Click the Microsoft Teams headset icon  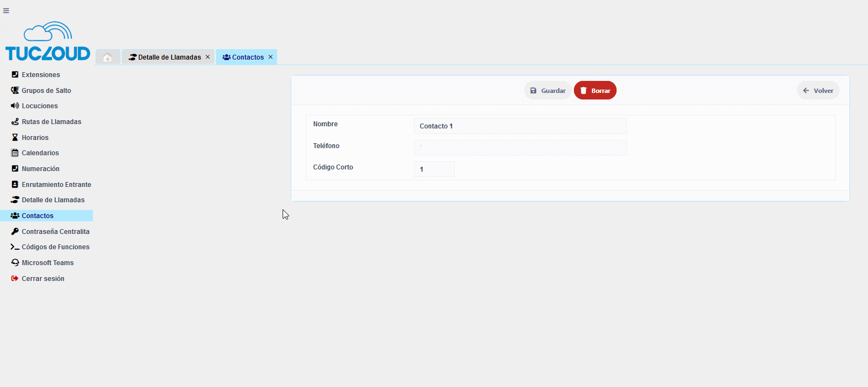pyautogui.click(x=15, y=263)
